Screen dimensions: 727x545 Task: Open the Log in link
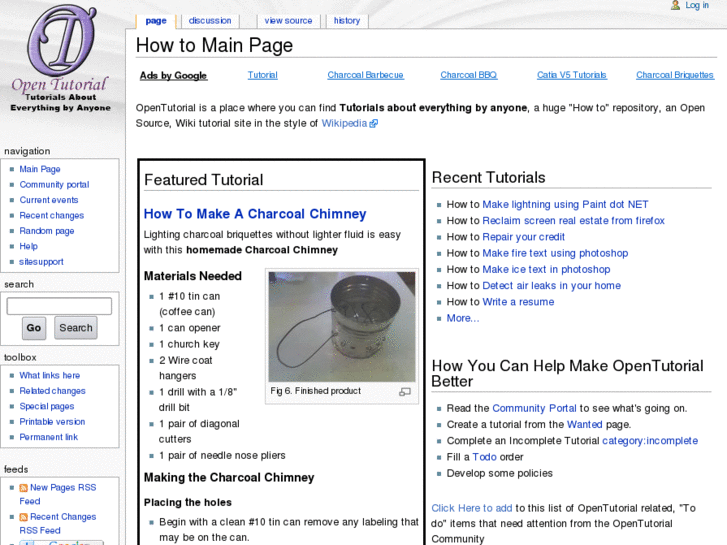point(697,6)
